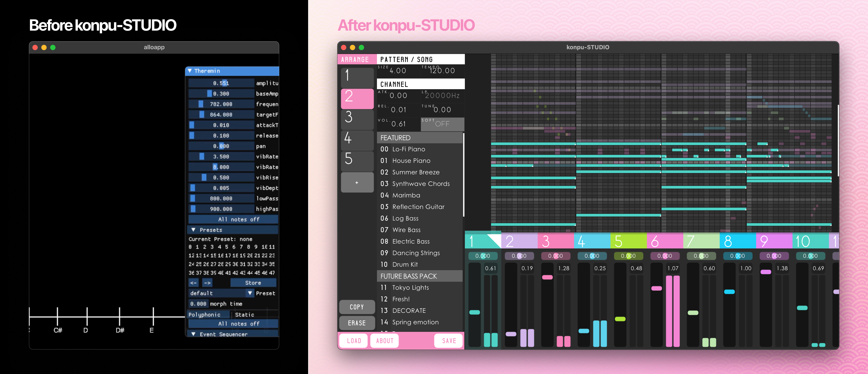Toggle the SOFT switch showing OFF

(x=442, y=124)
